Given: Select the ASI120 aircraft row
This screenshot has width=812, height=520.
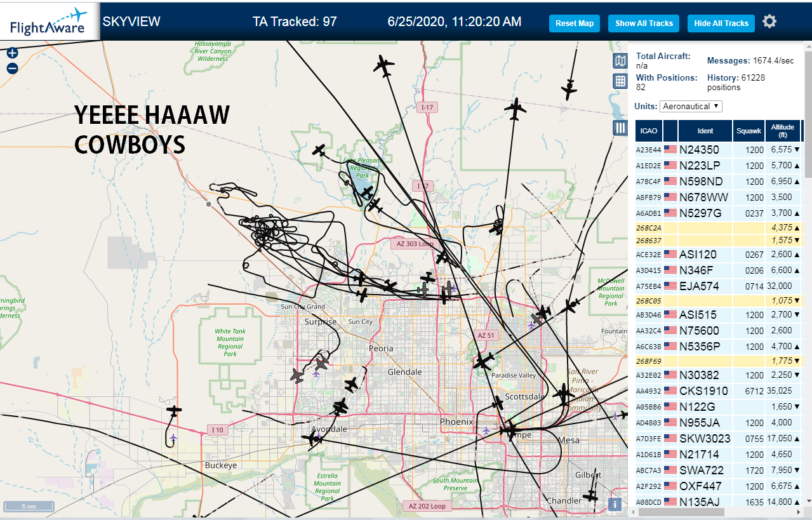Looking at the screenshot, I should pyautogui.click(x=720, y=255).
